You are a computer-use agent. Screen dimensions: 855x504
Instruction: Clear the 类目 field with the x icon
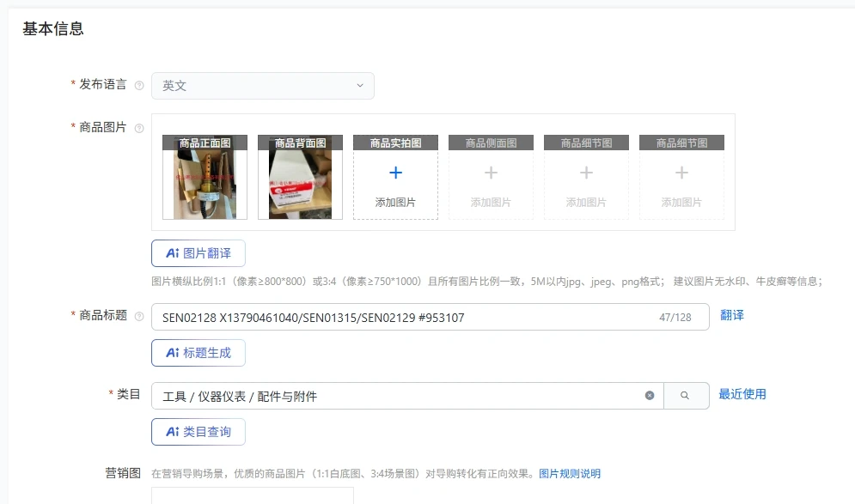click(650, 396)
